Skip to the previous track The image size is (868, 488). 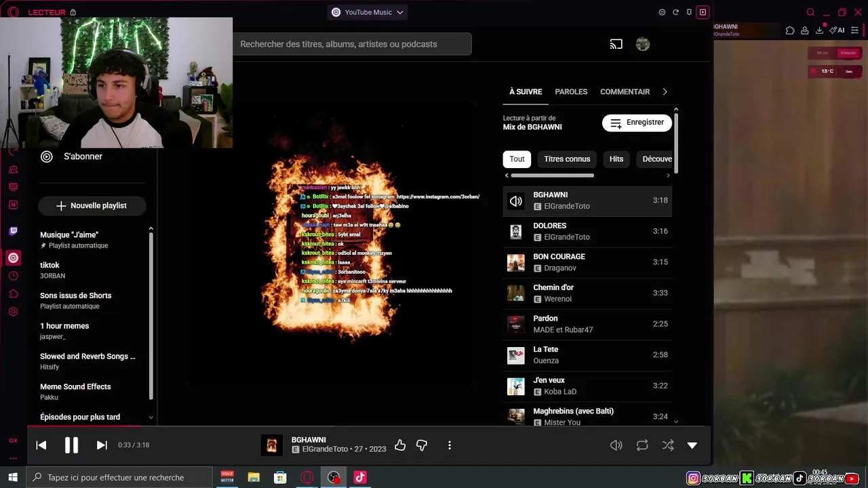click(41, 445)
